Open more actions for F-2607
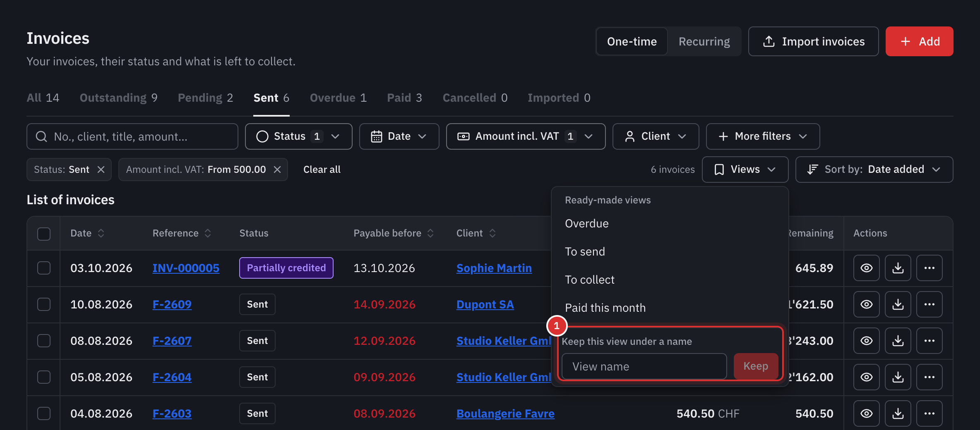980x430 pixels. coord(929,341)
